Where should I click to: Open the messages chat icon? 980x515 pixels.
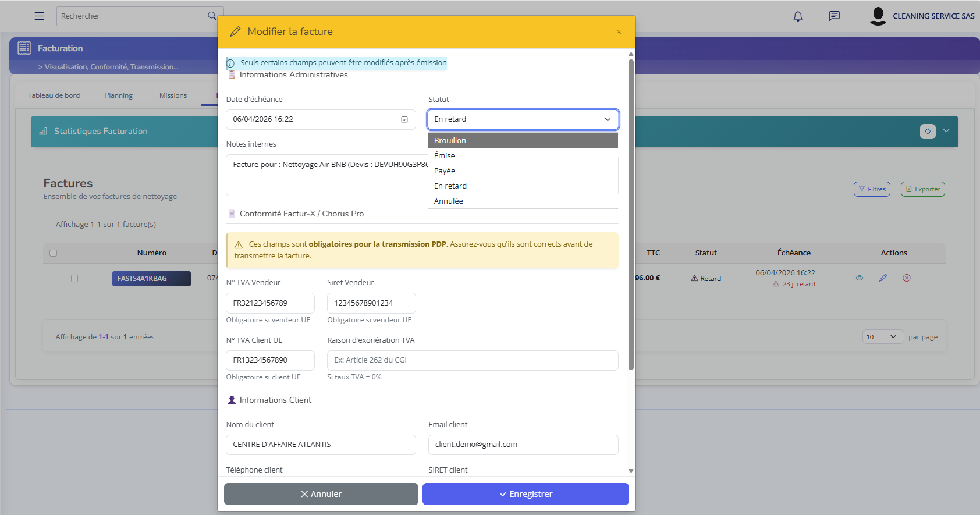coord(834,16)
